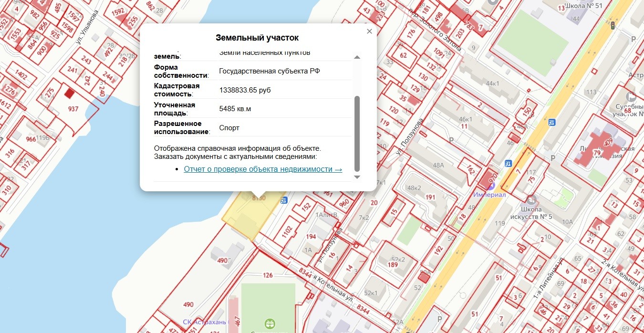Click bus stop icon just above Империал
644x333 pixels.
click(508, 163)
